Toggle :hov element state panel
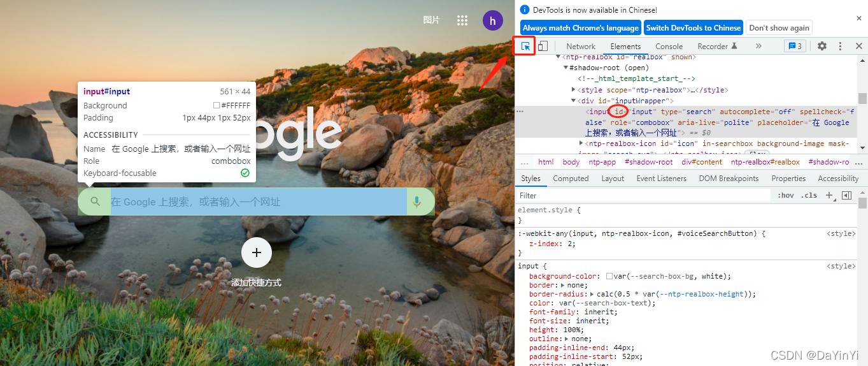The width and height of the screenshot is (868, 366). click(785, 195)
